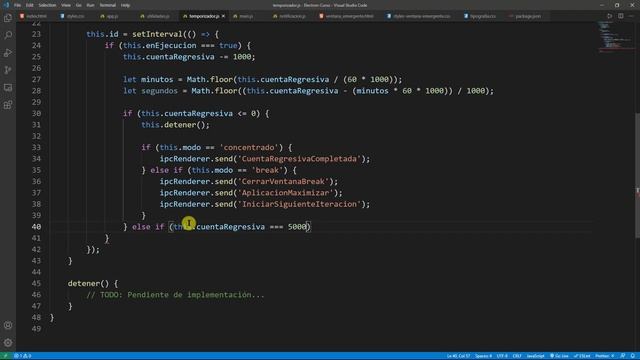Click line number 45 in the gutter
The image size is (640, 360).
click(36, 283)
